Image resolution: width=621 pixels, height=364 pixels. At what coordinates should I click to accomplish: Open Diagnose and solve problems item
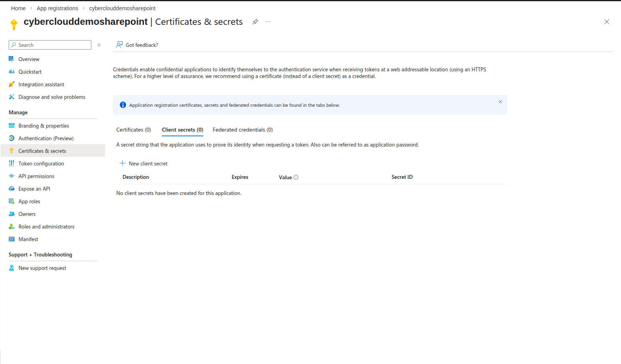[53, 97]
